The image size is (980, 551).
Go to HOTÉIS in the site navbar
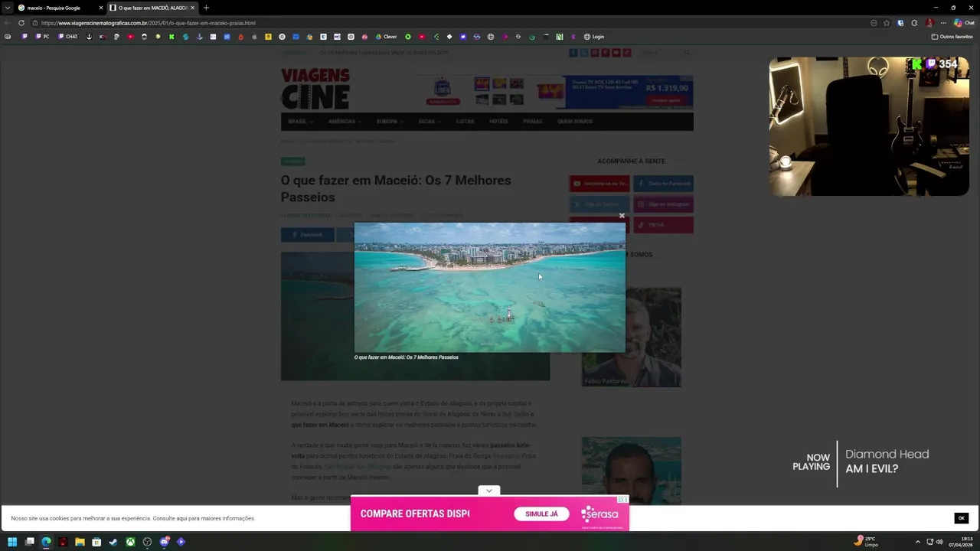click(498, 121)
